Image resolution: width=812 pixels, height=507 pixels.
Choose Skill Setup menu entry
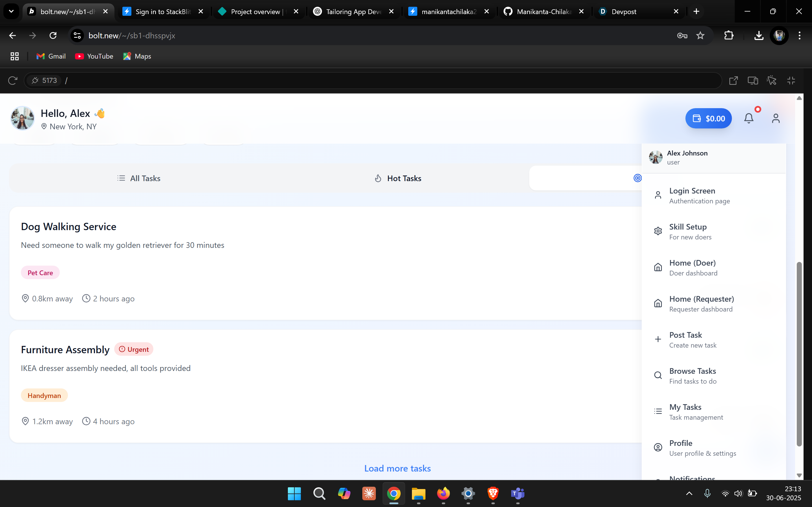688,231
